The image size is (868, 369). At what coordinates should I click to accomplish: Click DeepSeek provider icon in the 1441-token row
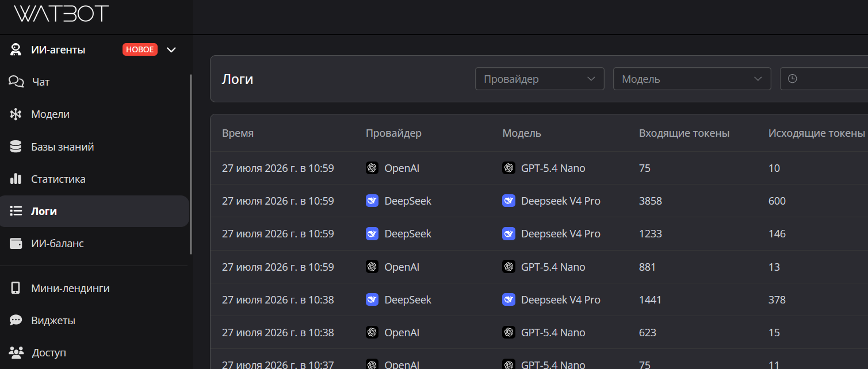click(x=372, y=299)
